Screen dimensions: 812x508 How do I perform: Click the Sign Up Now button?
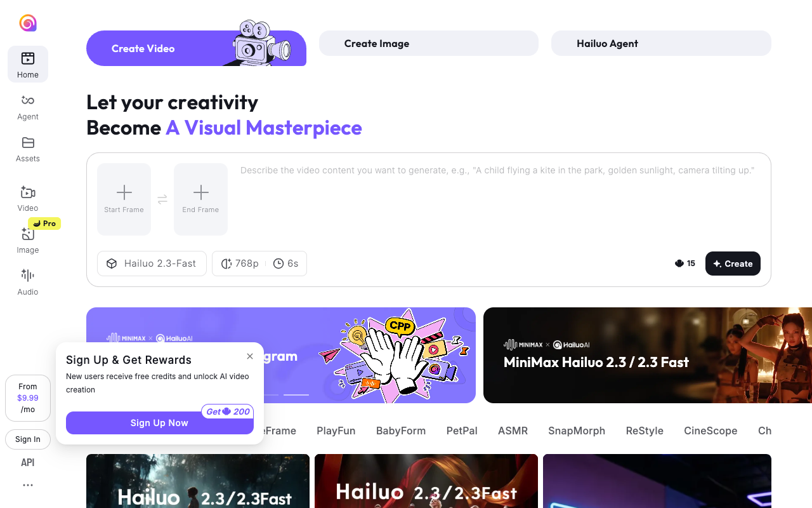tap(160, 423)
